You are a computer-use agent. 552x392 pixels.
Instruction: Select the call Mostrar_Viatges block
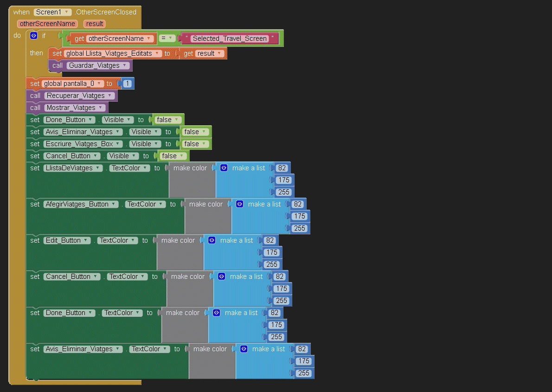[36, 108]
